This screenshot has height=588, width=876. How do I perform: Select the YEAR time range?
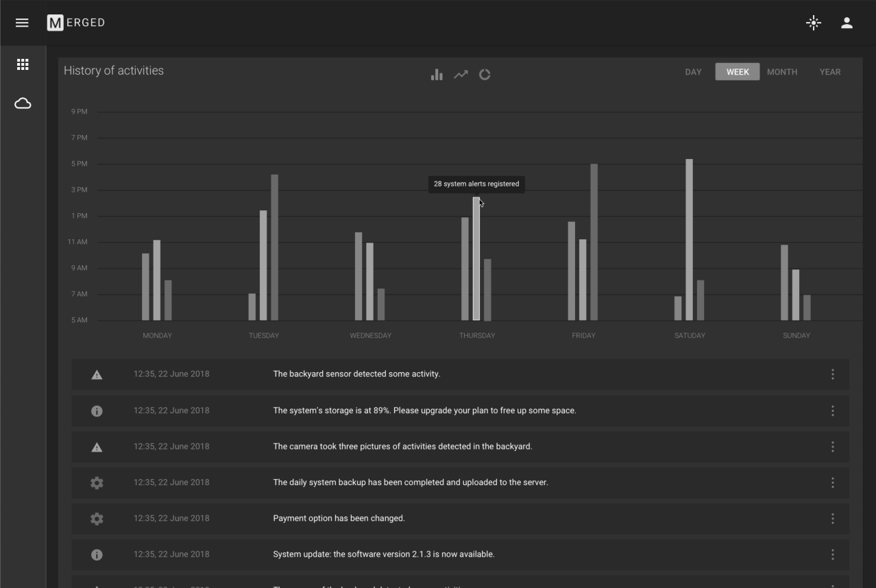[x=829, y=72]
